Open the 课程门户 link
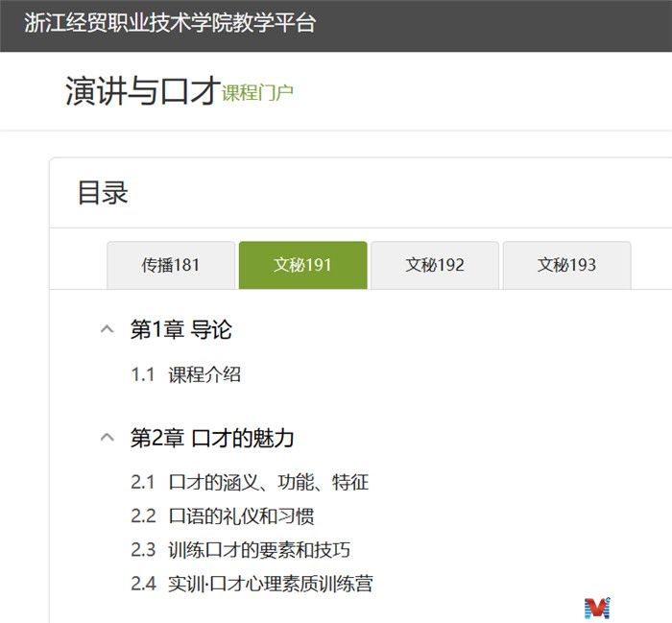Image resolution: width=672 pixels, height=623 pixels. [257, 93]
